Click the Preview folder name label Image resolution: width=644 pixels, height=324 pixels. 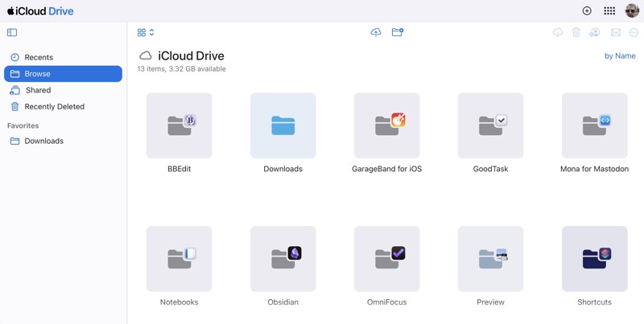coord(491,302)
